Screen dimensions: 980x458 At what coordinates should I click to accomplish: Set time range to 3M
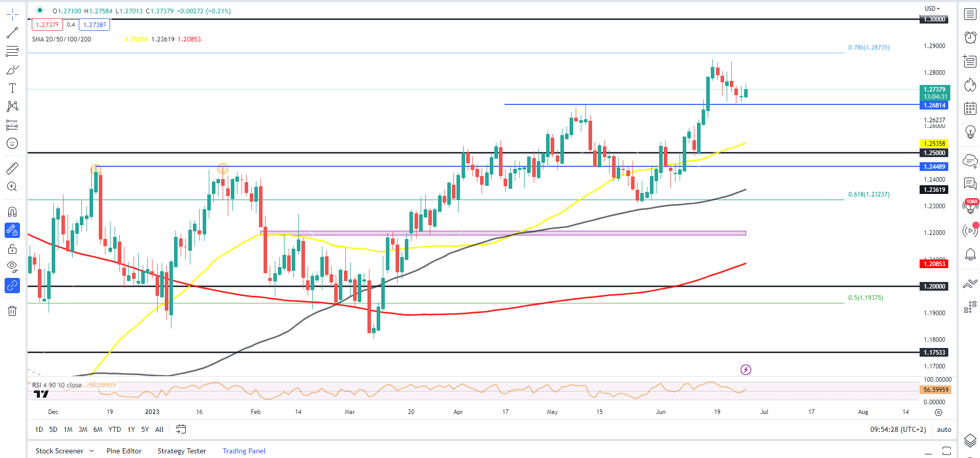tap(83, 429)
